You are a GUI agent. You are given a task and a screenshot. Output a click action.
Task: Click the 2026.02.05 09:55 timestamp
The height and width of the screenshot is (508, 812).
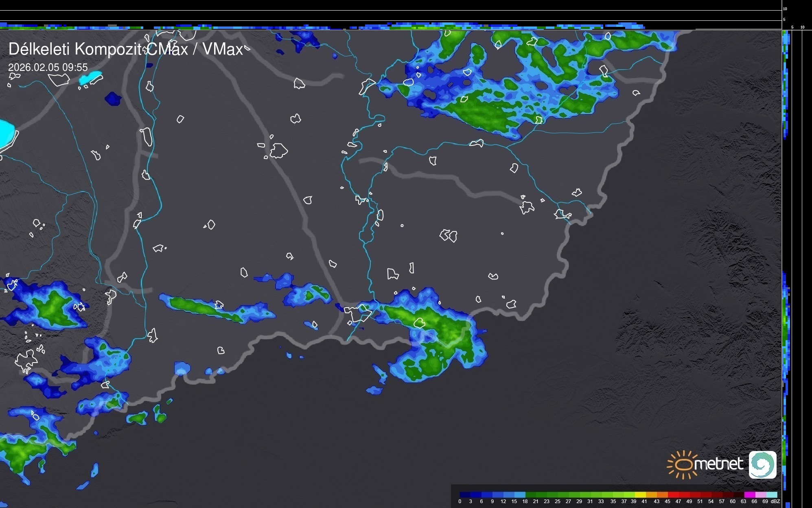(x=48, y=67)
